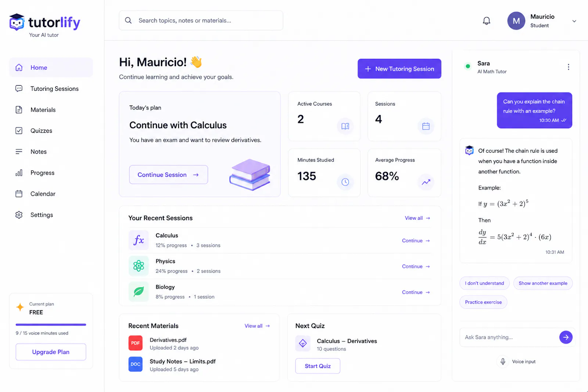Open Sara chat three-dot options menu
The image size is (588, 392).
click(569, 67)
